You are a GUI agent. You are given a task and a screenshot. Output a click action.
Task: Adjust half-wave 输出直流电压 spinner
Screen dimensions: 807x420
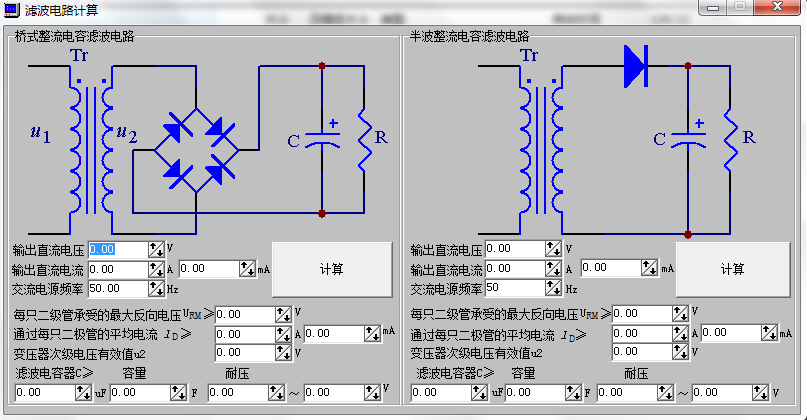click(554, 249)
